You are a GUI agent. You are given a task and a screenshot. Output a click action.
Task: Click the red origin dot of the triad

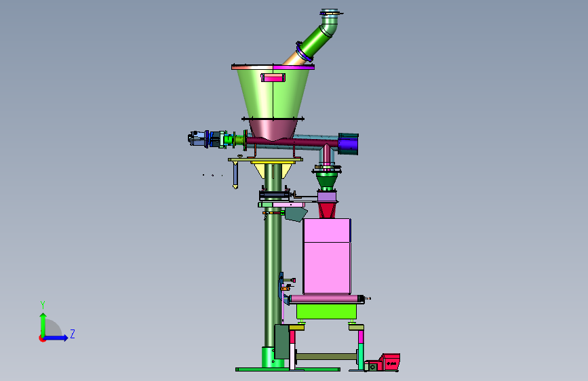[x=42, y=338]
